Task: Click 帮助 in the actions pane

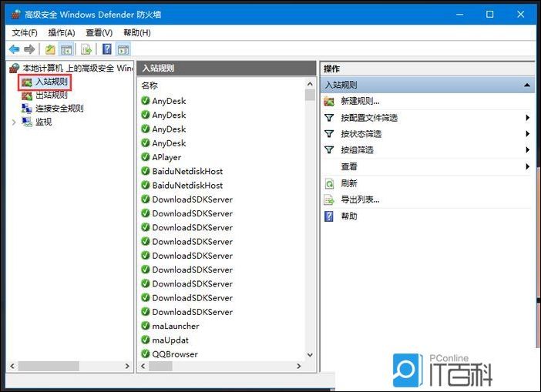Action: coord(349,216)
